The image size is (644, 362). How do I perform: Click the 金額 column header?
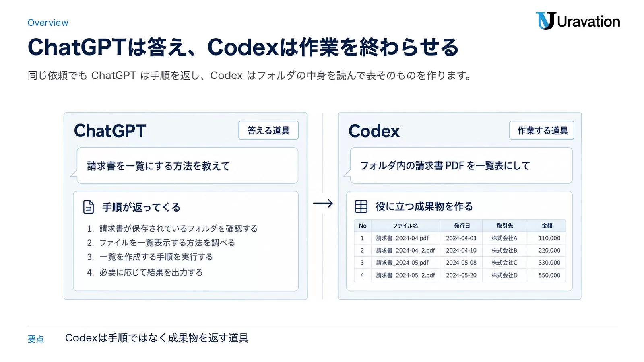547,226
